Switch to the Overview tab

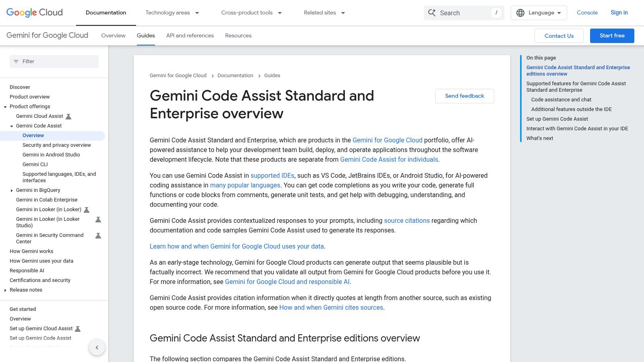pos(114,35)
